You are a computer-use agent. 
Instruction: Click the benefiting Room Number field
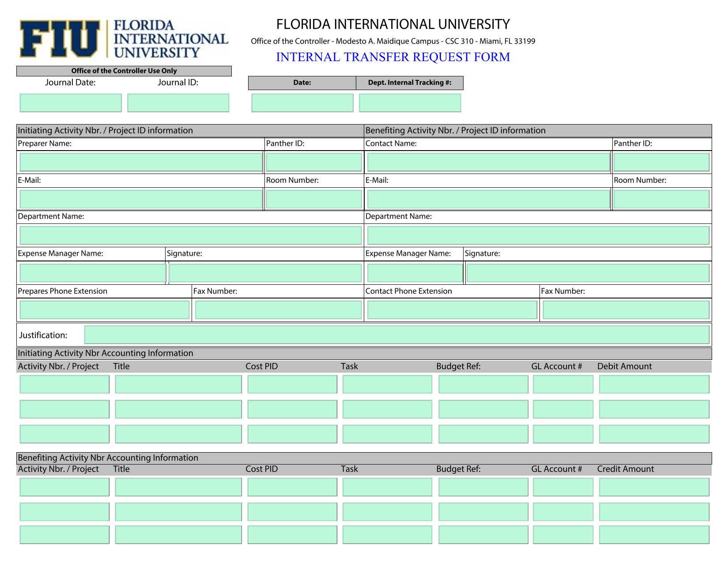coord(661,199)
